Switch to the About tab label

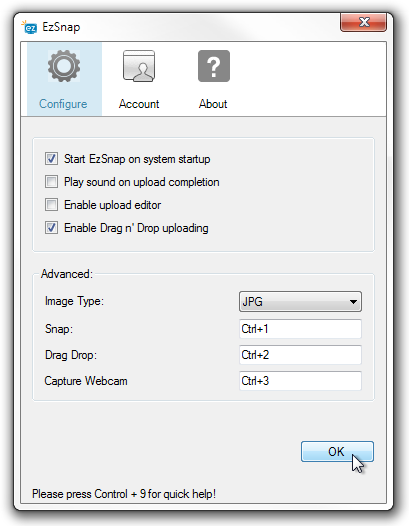coord(213,104)
